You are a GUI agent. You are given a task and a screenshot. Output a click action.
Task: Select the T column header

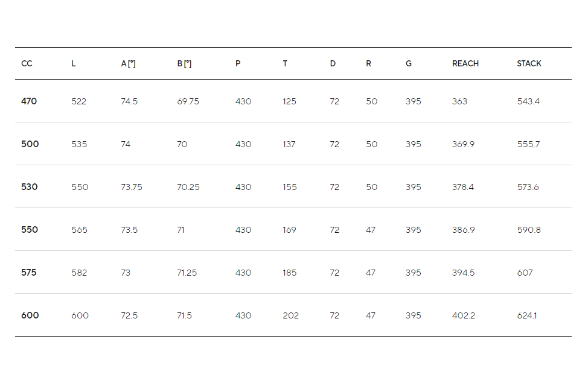pyautogui.click(x=285, y=64)
